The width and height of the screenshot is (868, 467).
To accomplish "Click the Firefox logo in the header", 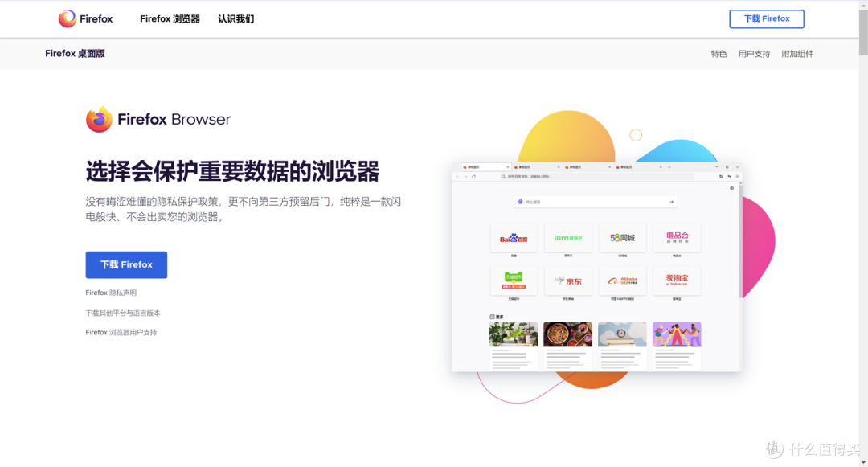I will pyautogui.click(x=85, y=18).
